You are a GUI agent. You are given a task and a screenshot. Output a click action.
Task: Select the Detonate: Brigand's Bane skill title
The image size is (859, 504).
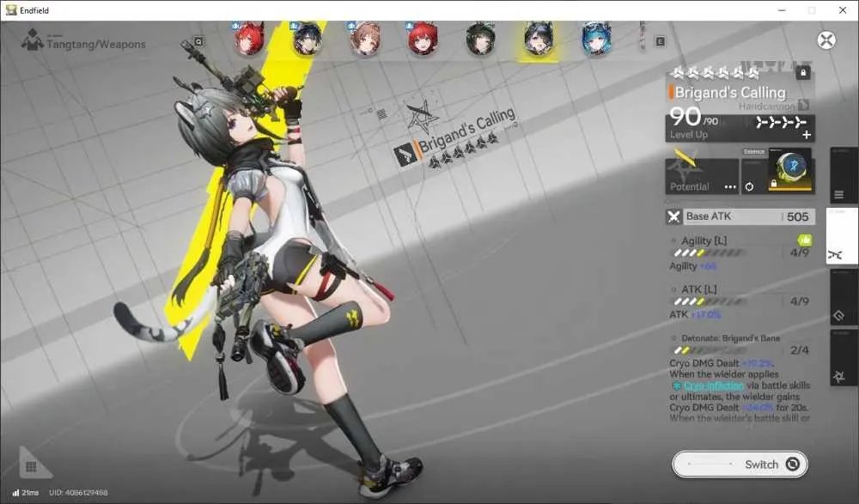(x=730, y=338)
